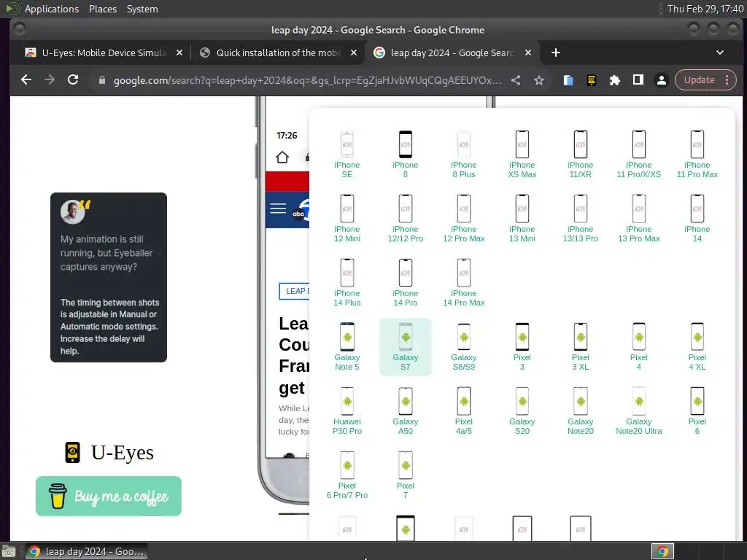Viewport: 747px width, 560px height.
Task: Open the Extensions puzzle menu
Action: [614, 80]
